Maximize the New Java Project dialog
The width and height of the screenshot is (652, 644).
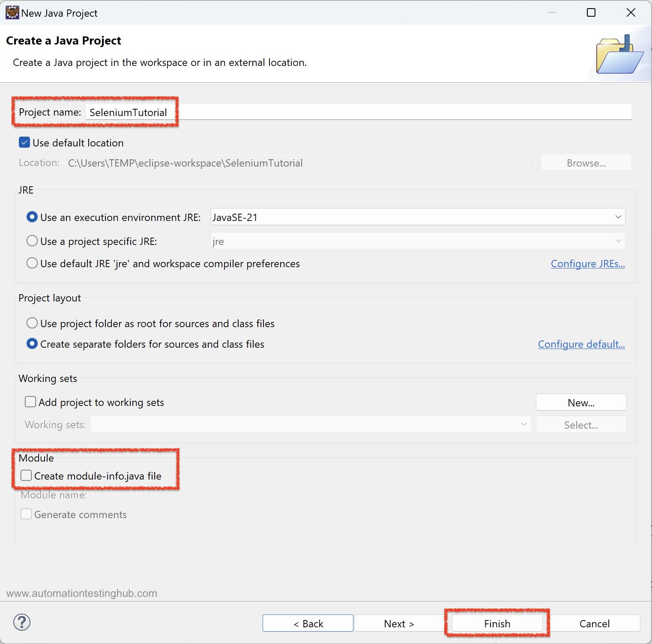point(591,13)
